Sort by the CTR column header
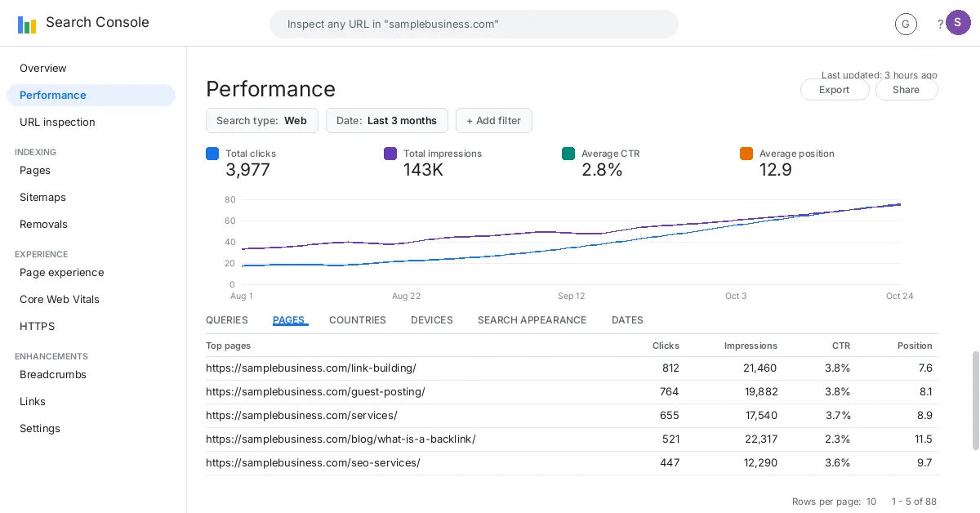 click(841, 346)
